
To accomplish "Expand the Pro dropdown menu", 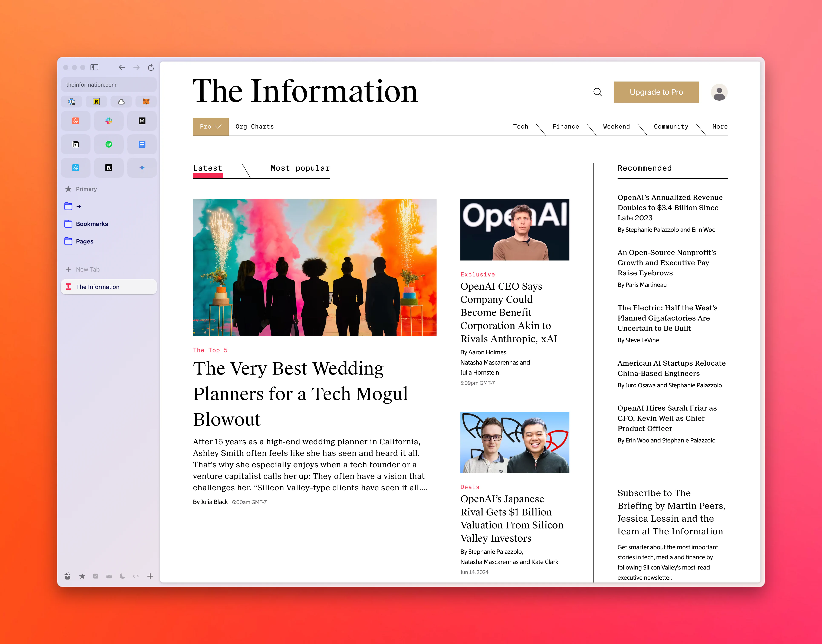I will [210, 127].
